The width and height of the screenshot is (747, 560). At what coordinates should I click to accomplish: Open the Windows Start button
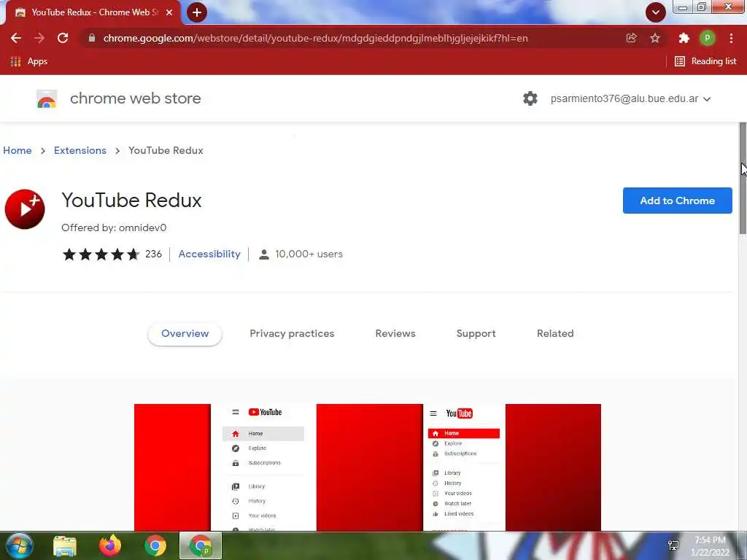(x=19, y=545)
